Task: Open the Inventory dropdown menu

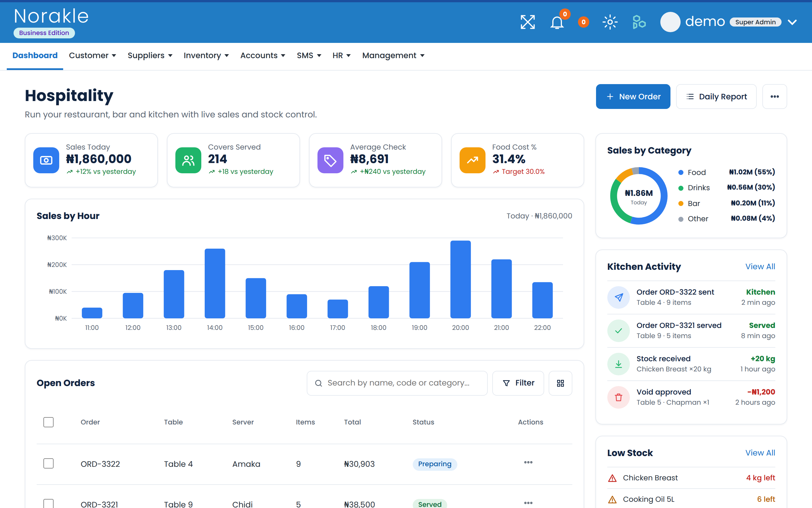Action: [x=206, y=55]
